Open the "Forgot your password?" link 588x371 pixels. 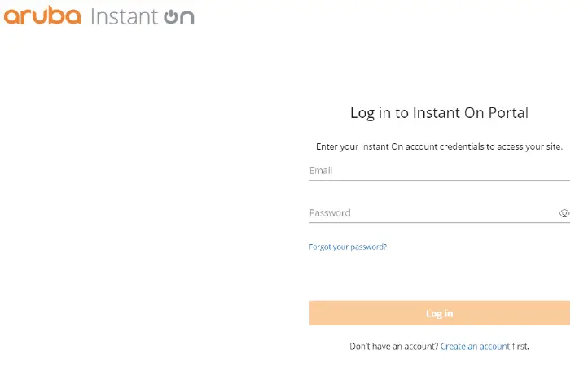coord(348,247)
